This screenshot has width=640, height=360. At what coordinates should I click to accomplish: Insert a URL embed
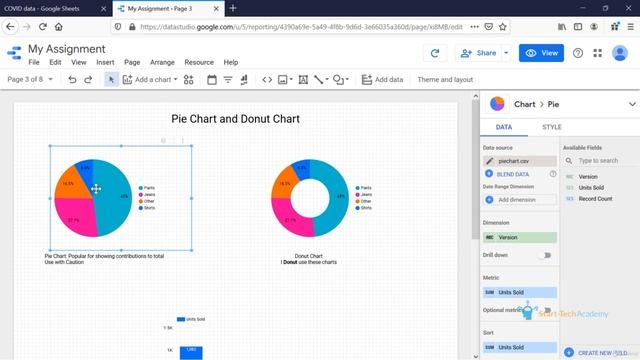click(x=267, y=80)
